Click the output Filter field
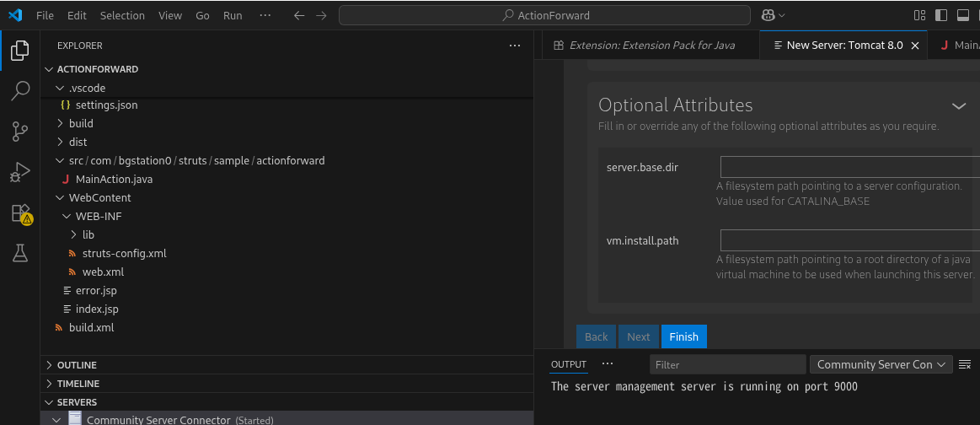 pyautogui.click(x=727, y=364)
